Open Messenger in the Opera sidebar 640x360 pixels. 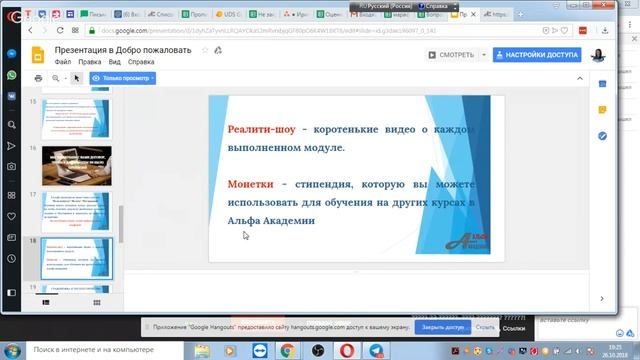[x=11, y=53]
